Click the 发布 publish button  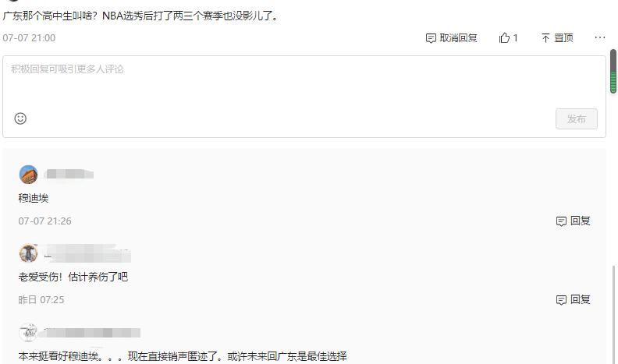(576, 118)
